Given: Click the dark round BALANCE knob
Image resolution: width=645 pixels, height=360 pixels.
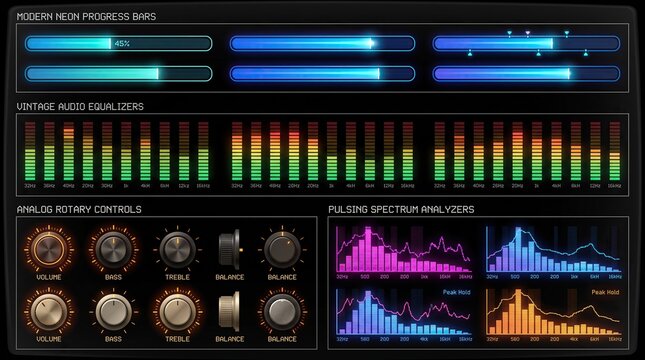Looking at the screenshot, I should [x=282, y=249].
